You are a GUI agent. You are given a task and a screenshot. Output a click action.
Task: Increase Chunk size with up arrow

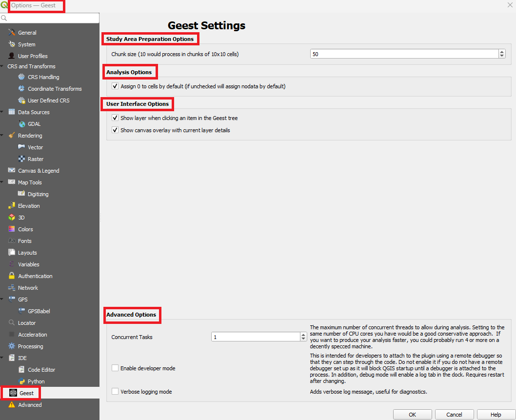(x=502, y=52)
